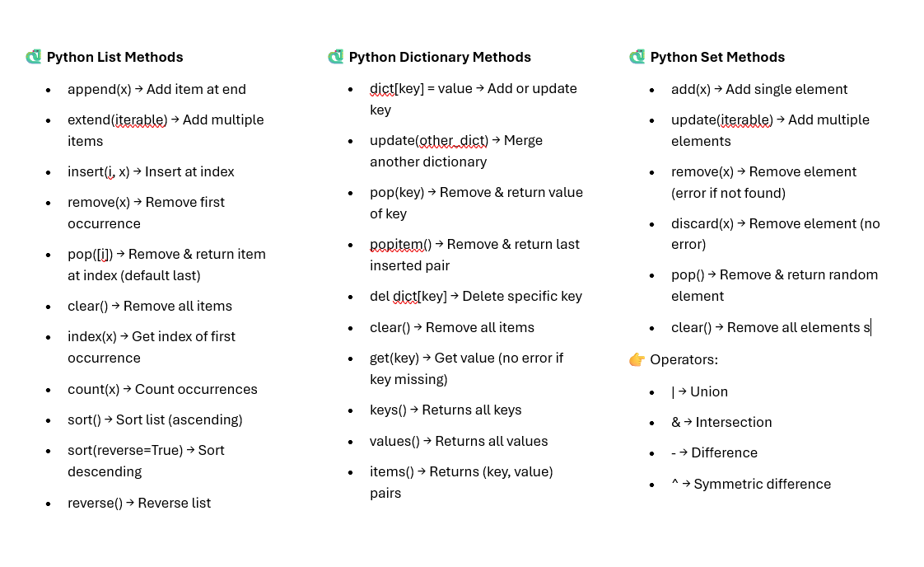Click the Symmetric difference operator line
924x567 pixels.
click(x=751, y=484)
